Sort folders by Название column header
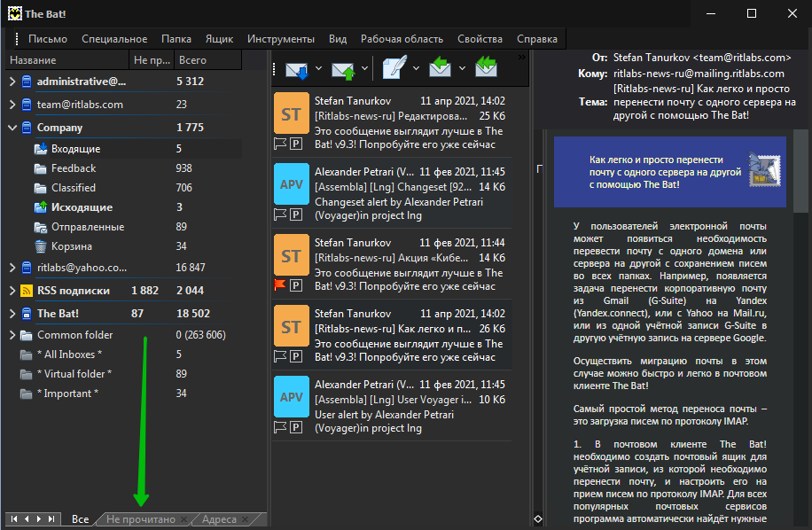Screen dimensions: 812x530 click(x=67, y=60)
